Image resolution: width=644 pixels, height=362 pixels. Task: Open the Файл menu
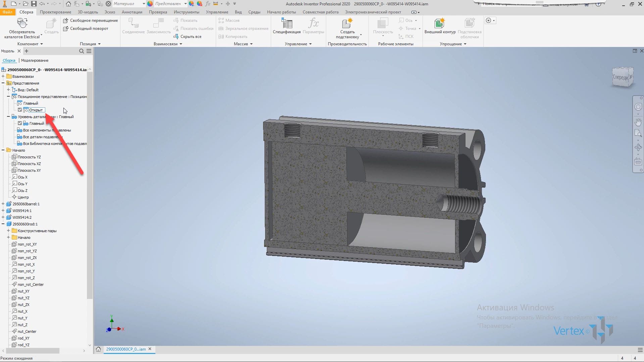(x=7, y=12)
